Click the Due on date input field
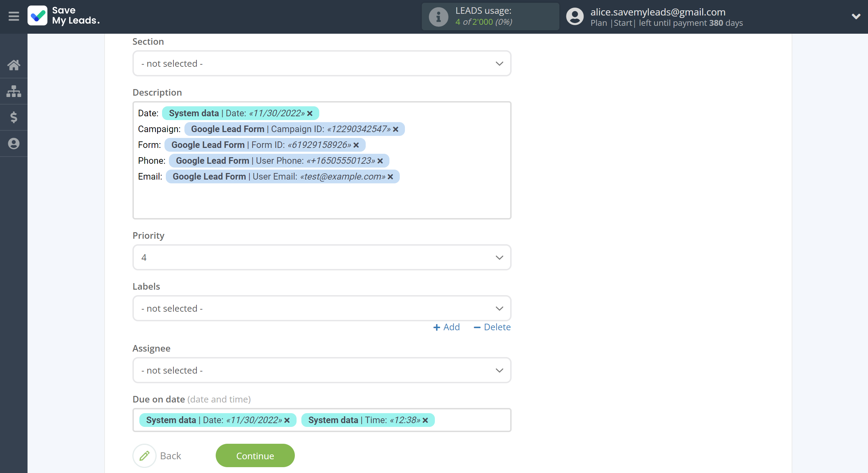The height and width of the screenshot is (473, 868). coord(322,420)
